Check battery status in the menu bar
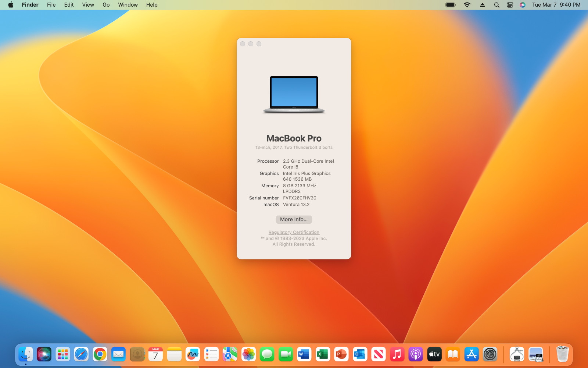Image resolution: width=588 pixels, height=368 pixels. [x=451, y=5]
